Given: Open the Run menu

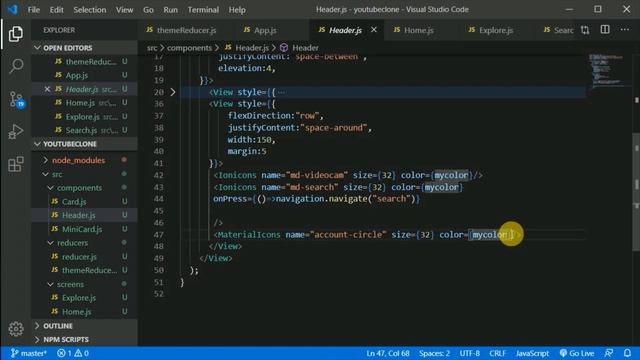Looking at the screenshot, I should 170,9.
